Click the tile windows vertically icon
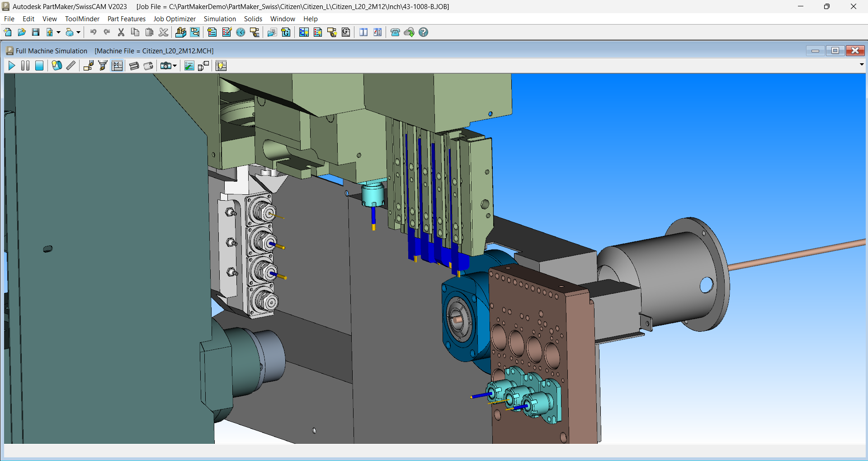 (363, 32)
